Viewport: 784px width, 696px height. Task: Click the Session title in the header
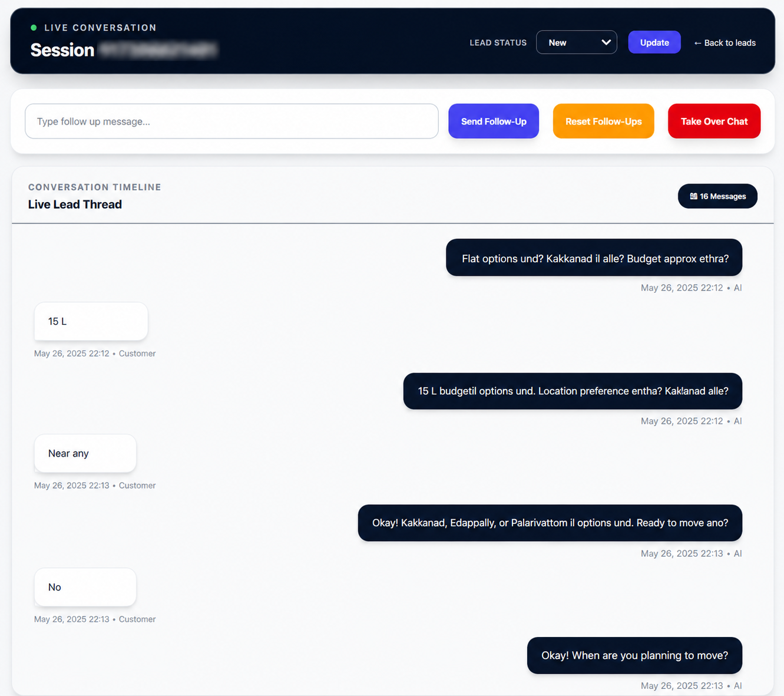(124, 50)
